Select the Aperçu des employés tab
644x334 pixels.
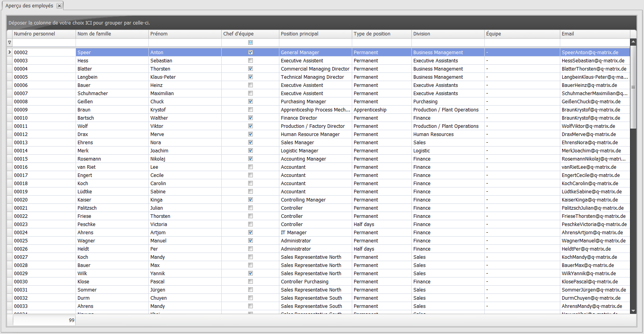click(29, 6)
